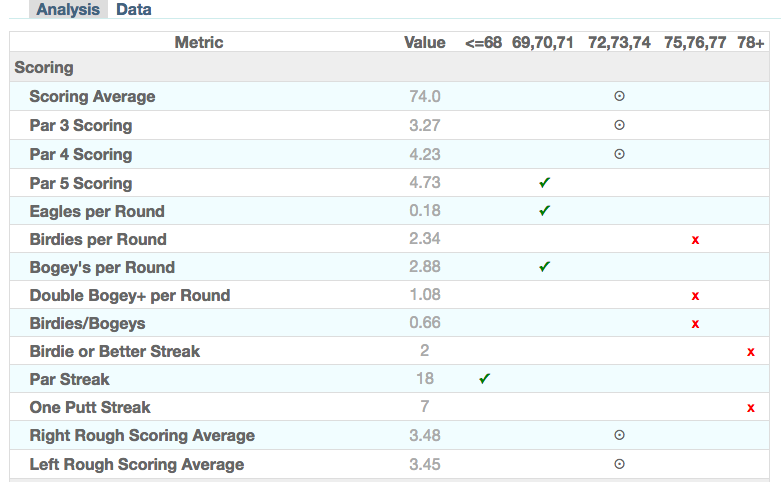Screen dimensions: 781x482
Task: Switch to the Data tab
Action: (x=134, y=9)
